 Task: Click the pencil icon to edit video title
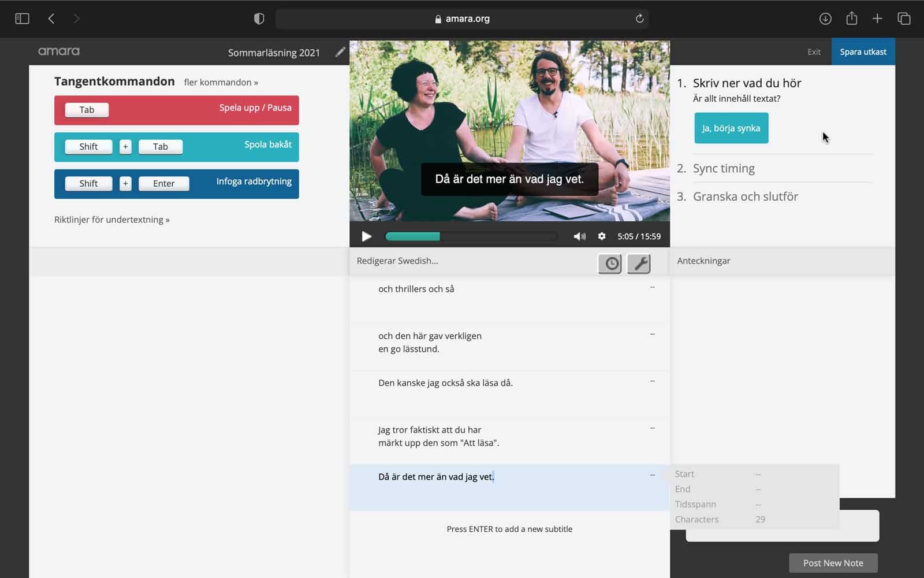[340, 52]
